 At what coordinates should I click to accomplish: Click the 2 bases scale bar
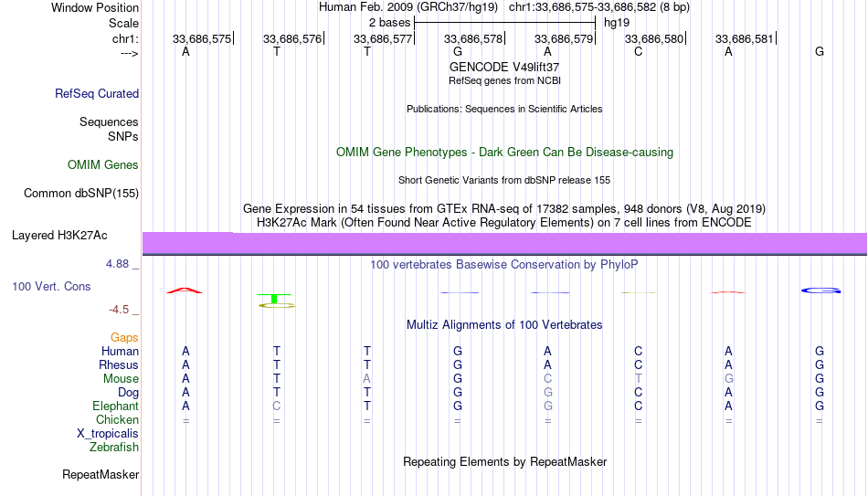click(504, 23)
